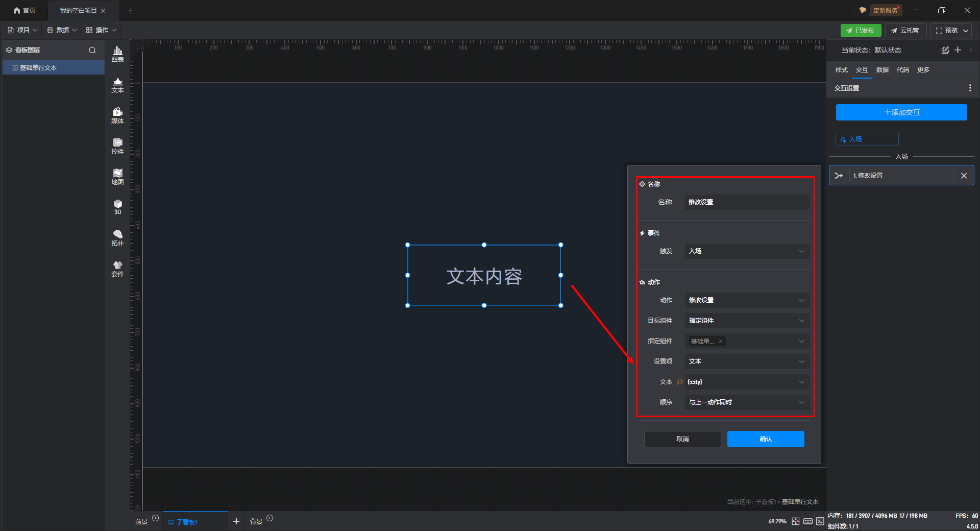Screen dimensions: 980x531
Task: Open the 文本 text components panel
Action: [x=117, y=85]
